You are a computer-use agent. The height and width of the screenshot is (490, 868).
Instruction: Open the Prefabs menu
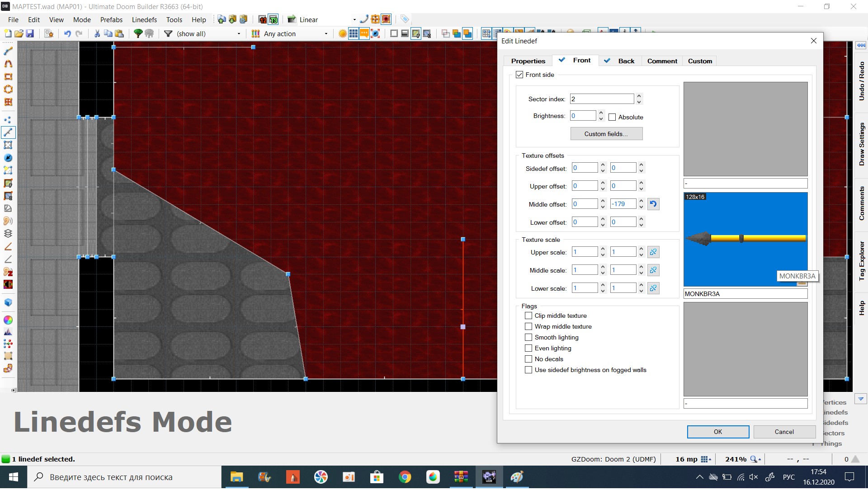[x=111, y=20]
